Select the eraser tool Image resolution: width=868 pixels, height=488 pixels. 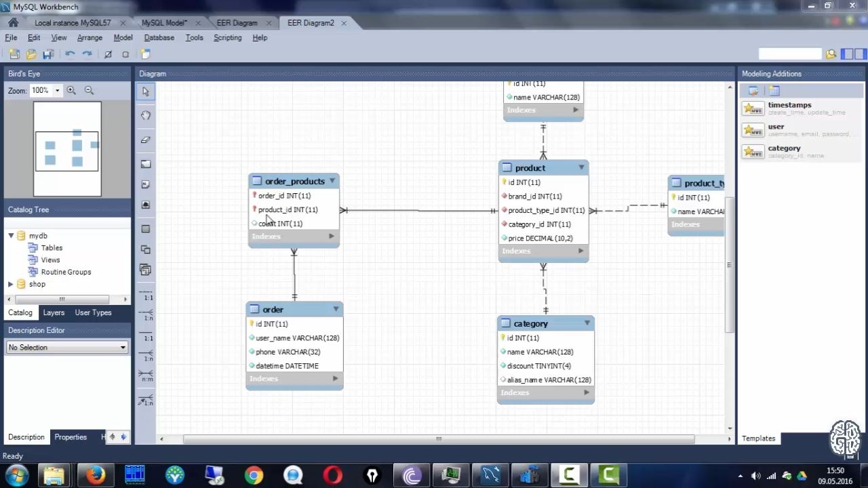tap(146, 140)
